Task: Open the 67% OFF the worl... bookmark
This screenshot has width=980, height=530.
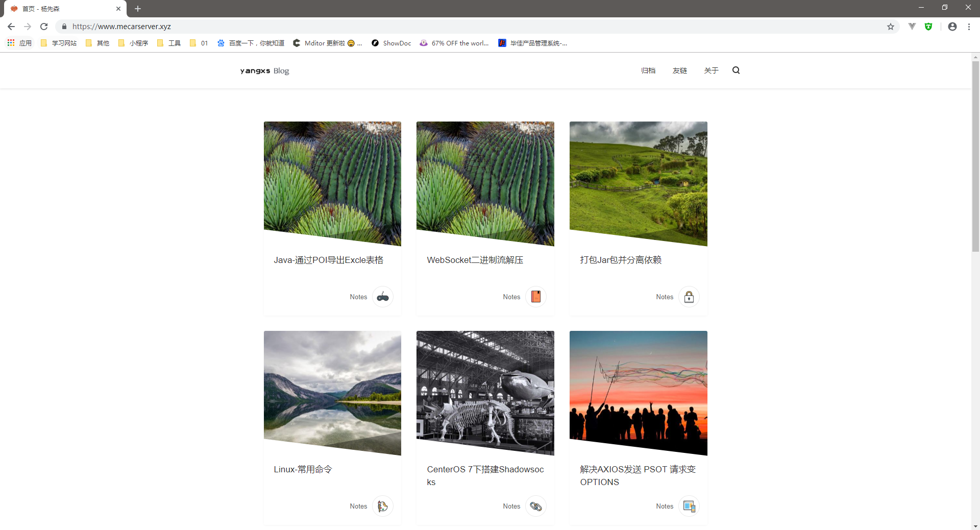Action: point(454,43)
